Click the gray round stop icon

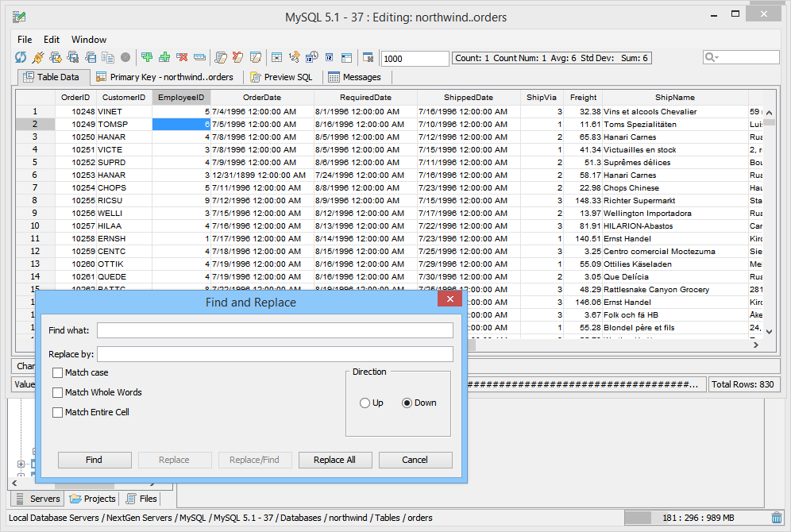click(125, 57)
